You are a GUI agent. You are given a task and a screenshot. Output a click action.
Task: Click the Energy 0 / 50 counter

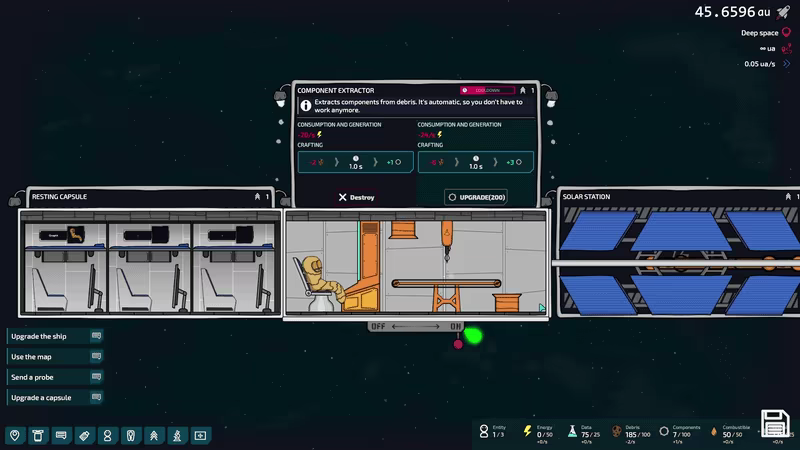[x=544, y=435]
